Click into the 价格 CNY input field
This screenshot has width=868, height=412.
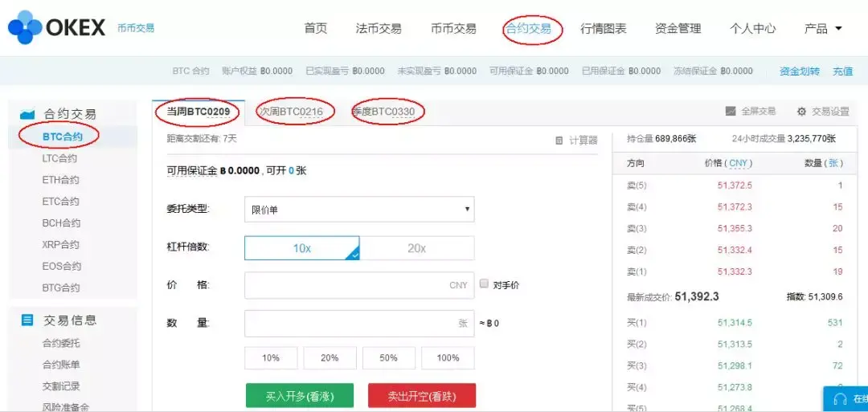[359, 285]
